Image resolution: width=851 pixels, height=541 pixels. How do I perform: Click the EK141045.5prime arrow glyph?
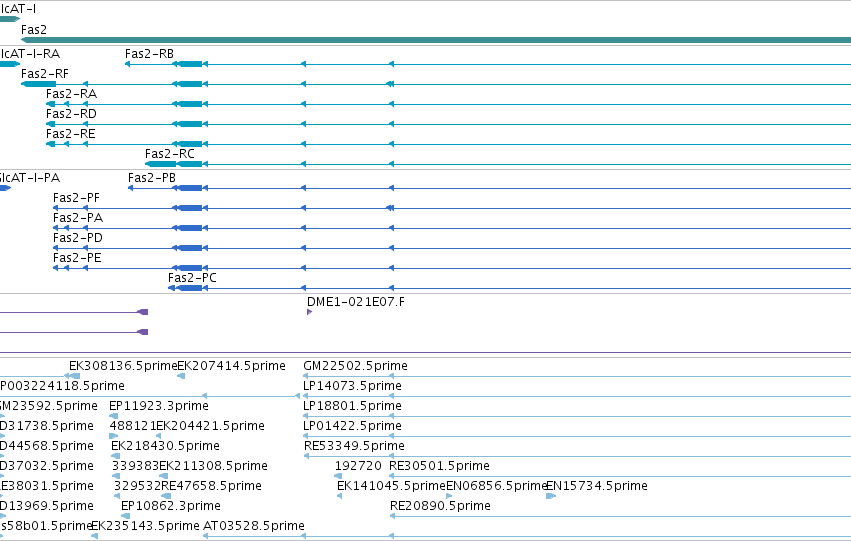[x=340, y=496]
